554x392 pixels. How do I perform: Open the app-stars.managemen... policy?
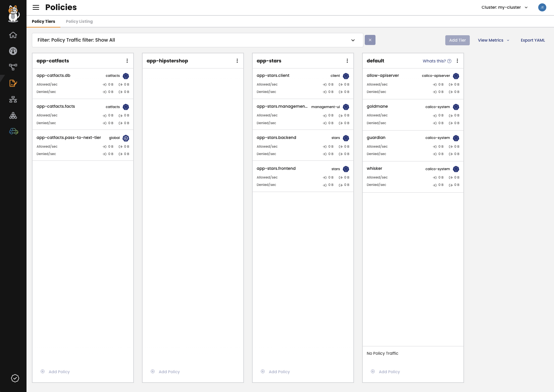(282, 106)
